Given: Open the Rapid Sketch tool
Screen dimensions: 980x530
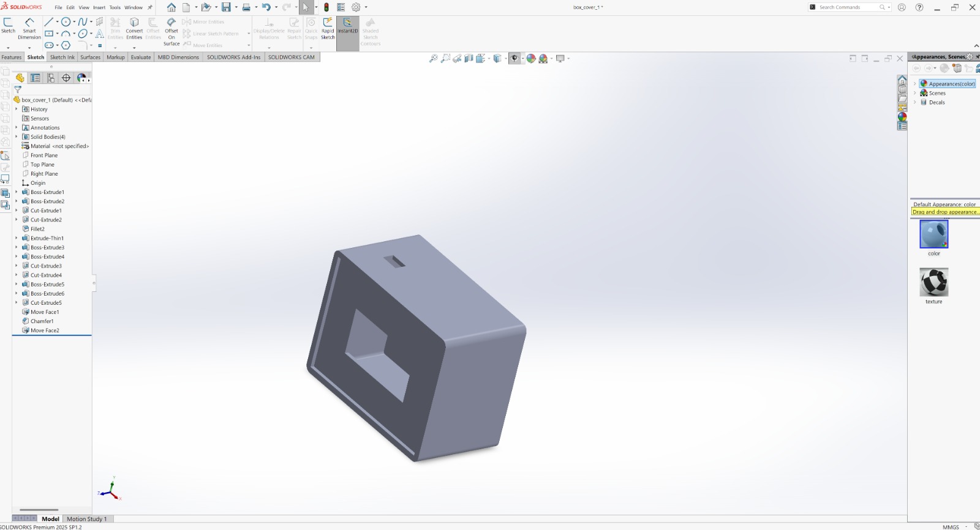Looking at the screenshot, I should point(328,29).
